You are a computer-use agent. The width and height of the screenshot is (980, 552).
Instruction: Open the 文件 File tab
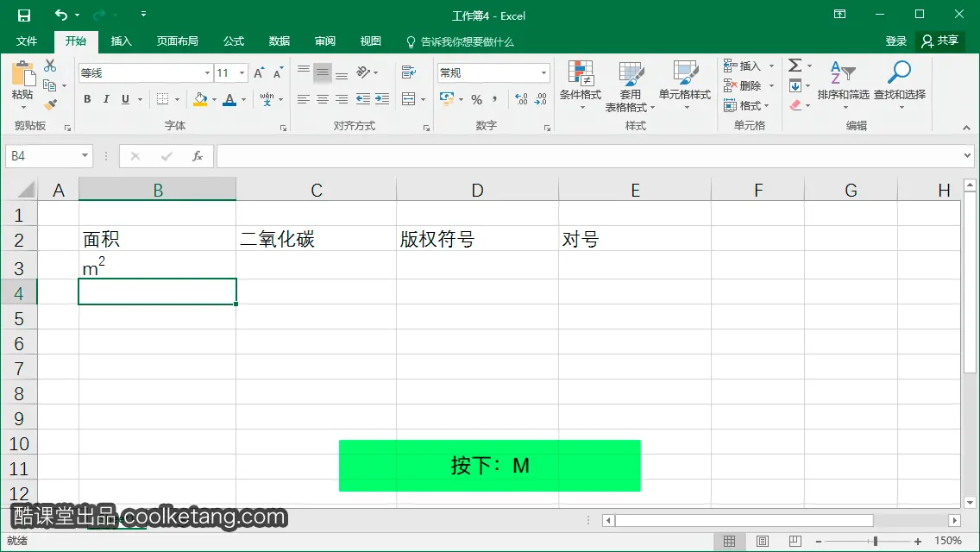[26, 41]
